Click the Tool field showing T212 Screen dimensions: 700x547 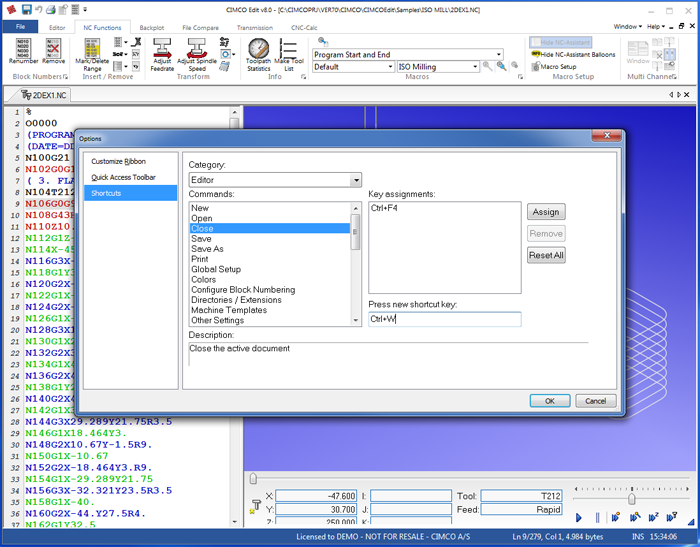point(521,496)
